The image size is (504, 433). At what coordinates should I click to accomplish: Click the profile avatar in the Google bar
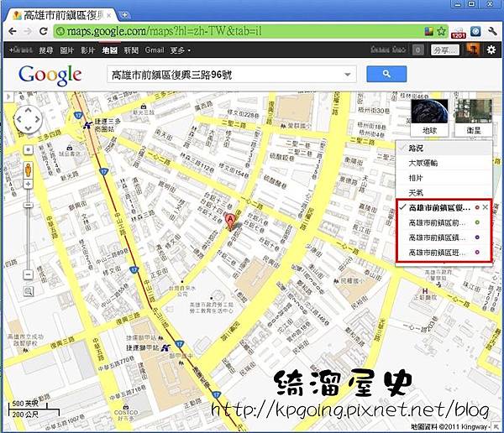474,50
